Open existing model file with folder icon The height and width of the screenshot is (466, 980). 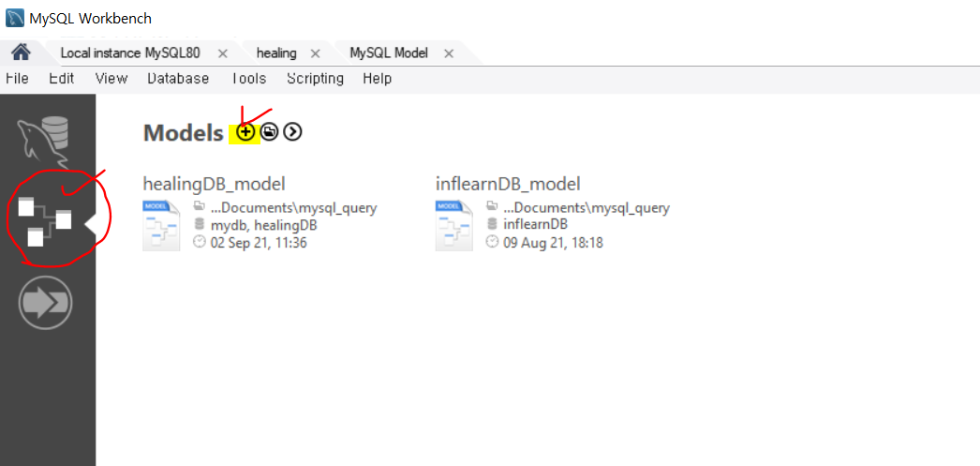tap(270, 132)
